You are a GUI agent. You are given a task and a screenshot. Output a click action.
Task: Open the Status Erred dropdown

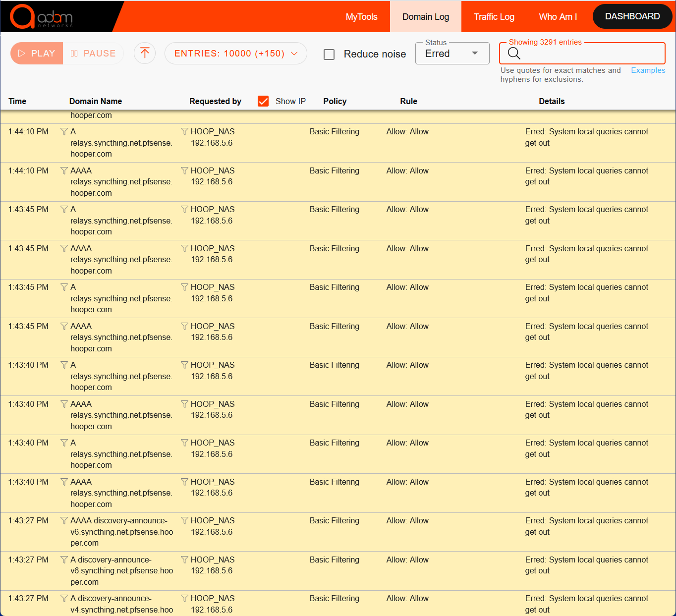[452, 54]
